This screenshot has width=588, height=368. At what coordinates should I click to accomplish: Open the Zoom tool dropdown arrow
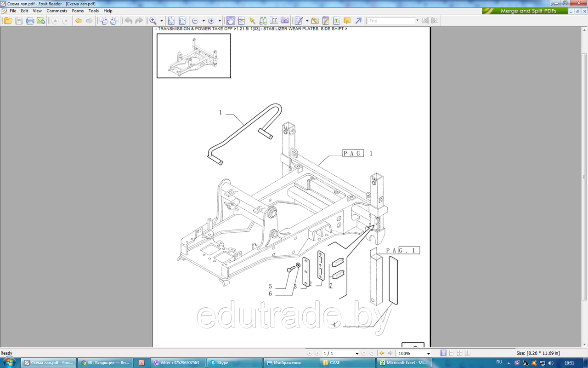coord(162,21)
